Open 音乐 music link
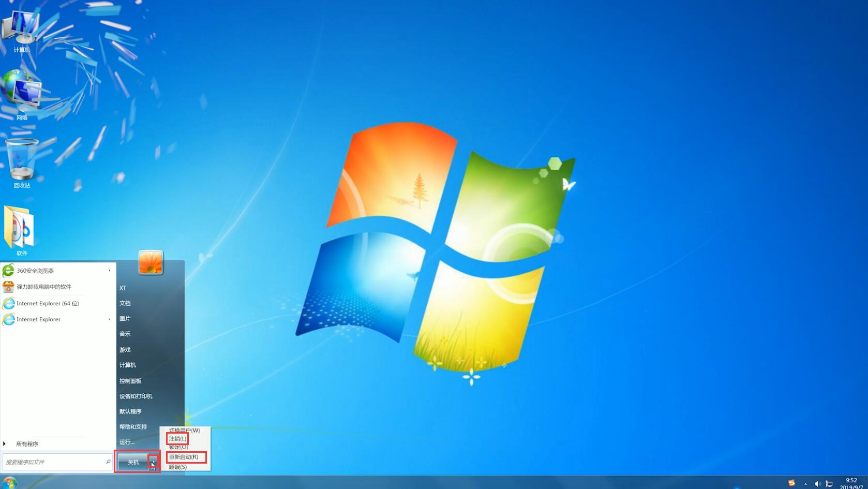This screenshot has width=868, height=489. [x=125, y=334]
